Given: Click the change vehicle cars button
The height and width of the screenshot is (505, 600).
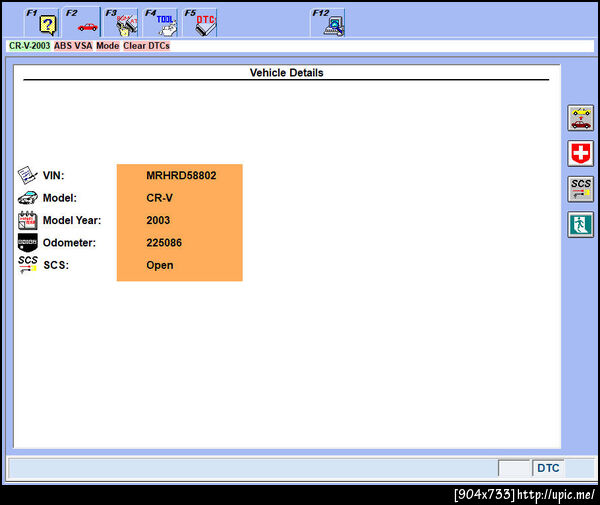Looking at the screenshot, I should point(580,118).
